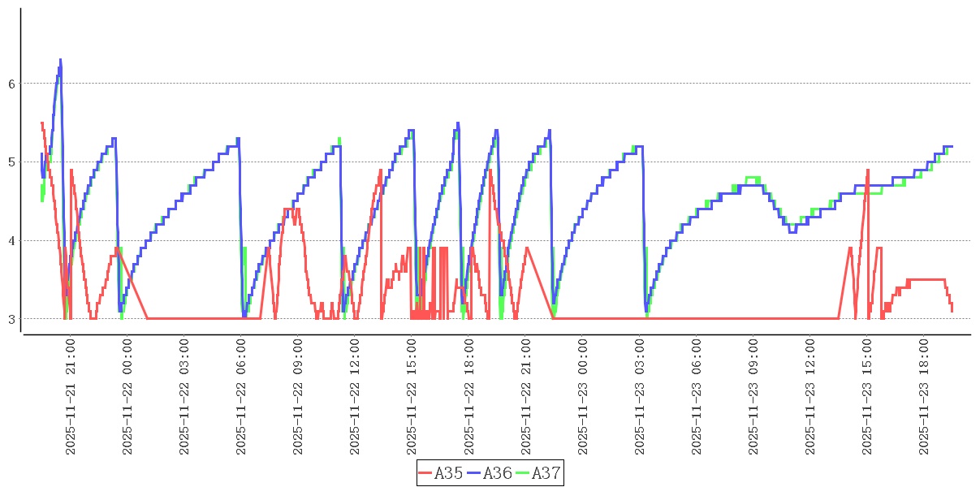The height and width of the screenshot is (487, 980).
Task: Select the 2025-11-23 00:00 x-axis label
Action: [582, 397]
